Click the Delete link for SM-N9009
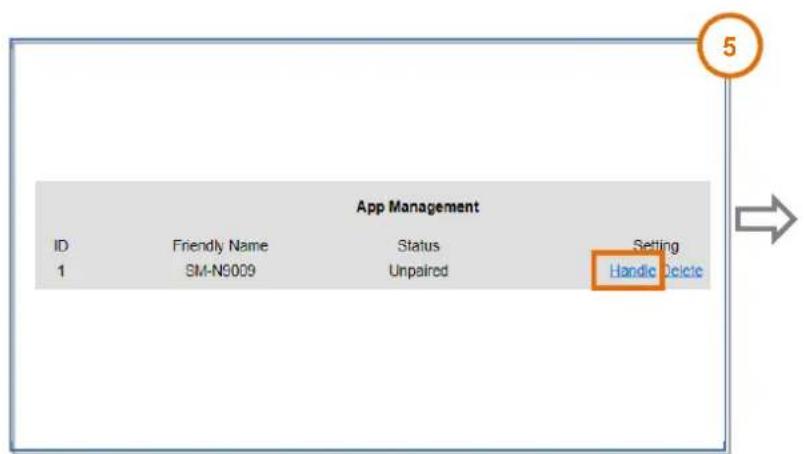The height and width of the screenshot is (454, 804). (683, 271)
